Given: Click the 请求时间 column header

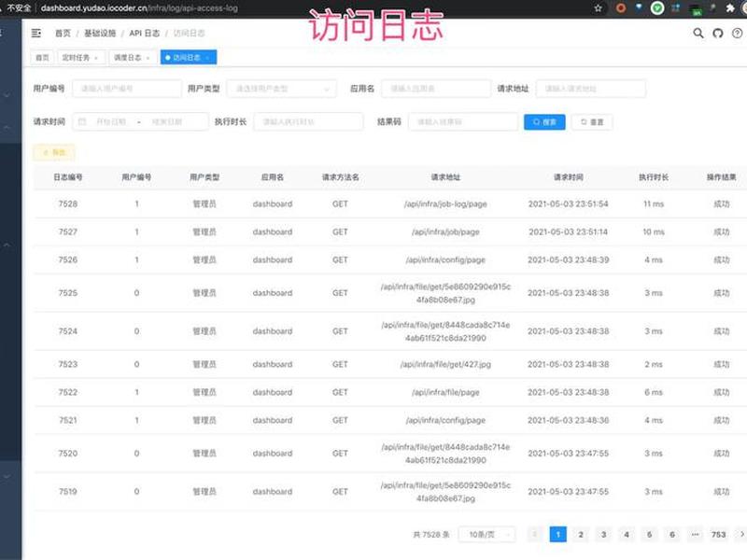Looking at the screenshot, I should pos(569,177).
